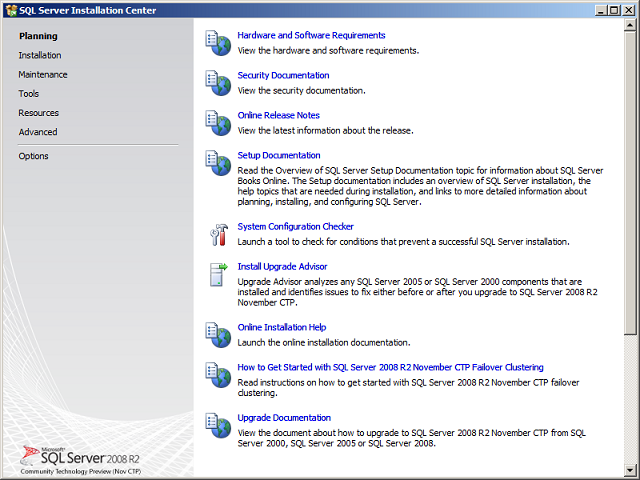640x480 pixels.
Task: Open the Security Documentation link
Action: (283, 76)
